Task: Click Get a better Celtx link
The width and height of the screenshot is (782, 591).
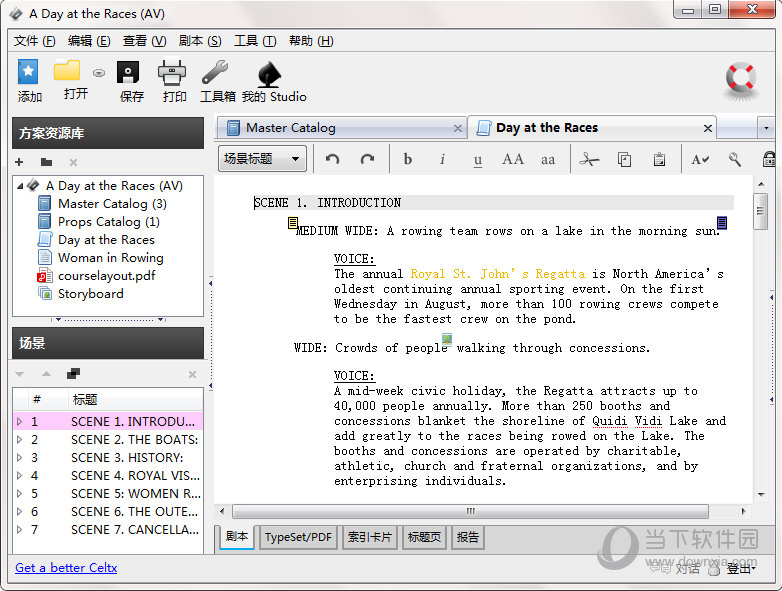Action: [66, 568]
